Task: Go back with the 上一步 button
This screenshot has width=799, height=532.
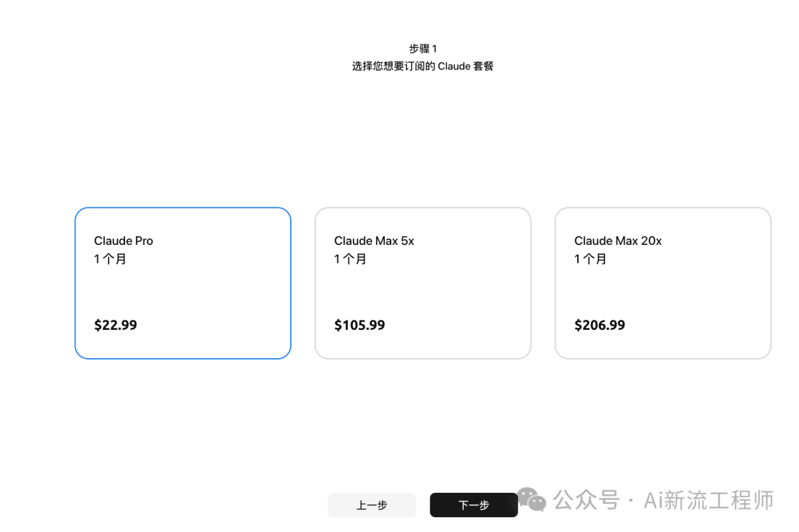Action: point(371,505)
